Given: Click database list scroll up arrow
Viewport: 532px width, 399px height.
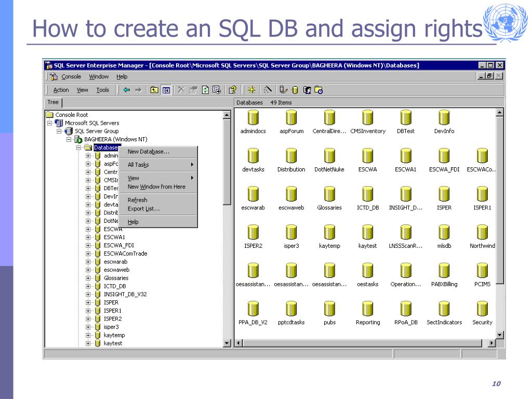Looking at the screenshot, I should coord(499,112).
